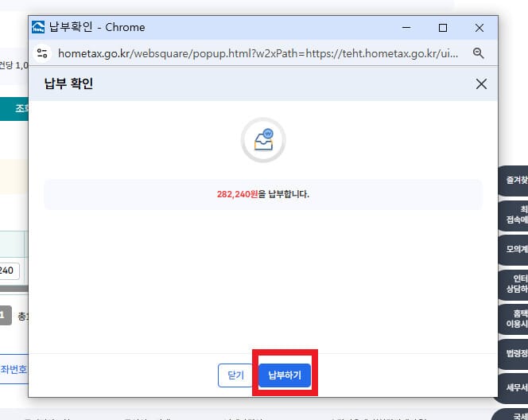528x420 pixels.
Task: Maximize the 납부확인 Chrome popup window
Action: tap(443, 28)
